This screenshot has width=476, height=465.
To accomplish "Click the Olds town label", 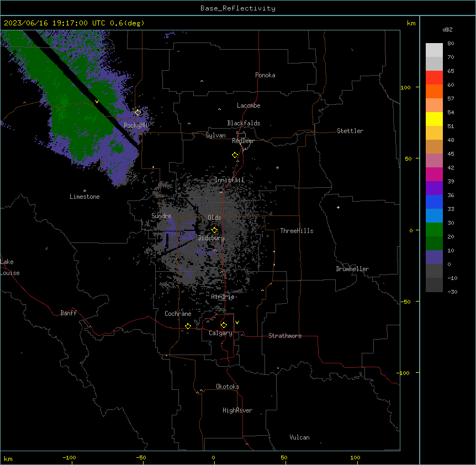I will point(214,218).
